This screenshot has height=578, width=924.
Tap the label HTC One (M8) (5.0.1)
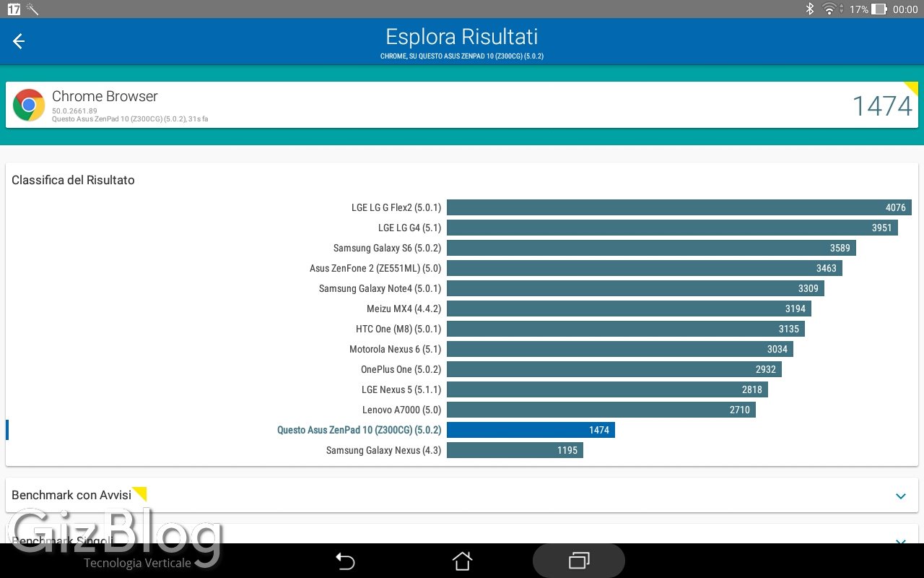[398, 329]
